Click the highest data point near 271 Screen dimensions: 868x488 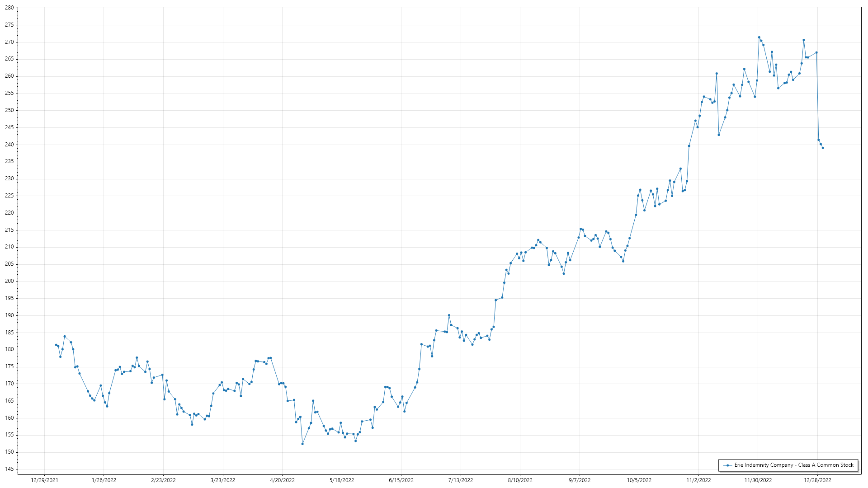tap(759, 38)
